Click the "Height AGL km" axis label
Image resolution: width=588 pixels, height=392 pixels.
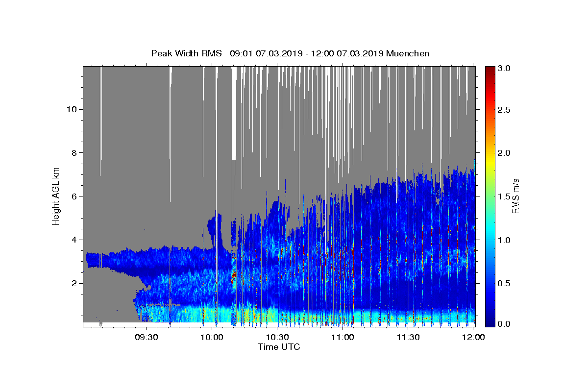pyautogui.click(x=56, y=196)
